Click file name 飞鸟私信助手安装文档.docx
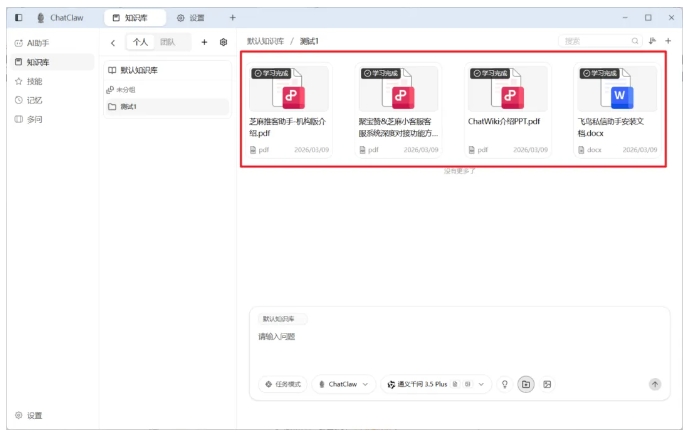Screen dimensions: 691x436 pyautogui.click(x=611, y=127)
